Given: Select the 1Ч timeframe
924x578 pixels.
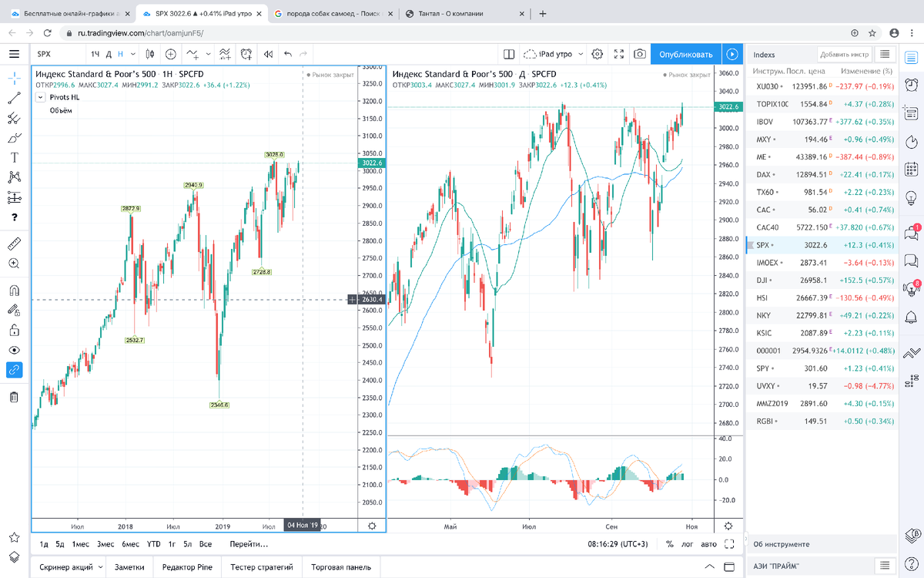Looking at the screenshot, I should point(95,54).
